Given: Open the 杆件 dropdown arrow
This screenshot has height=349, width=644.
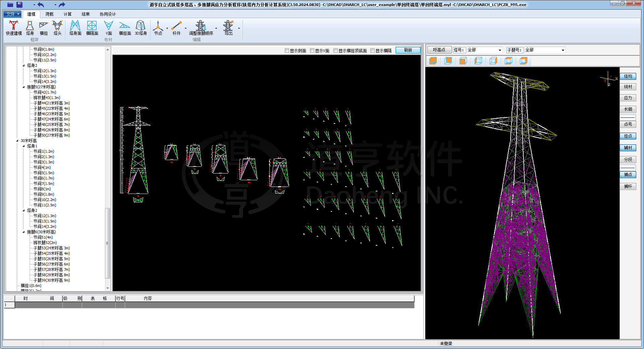Looking at the screenshot, I should tap(185, 28).
